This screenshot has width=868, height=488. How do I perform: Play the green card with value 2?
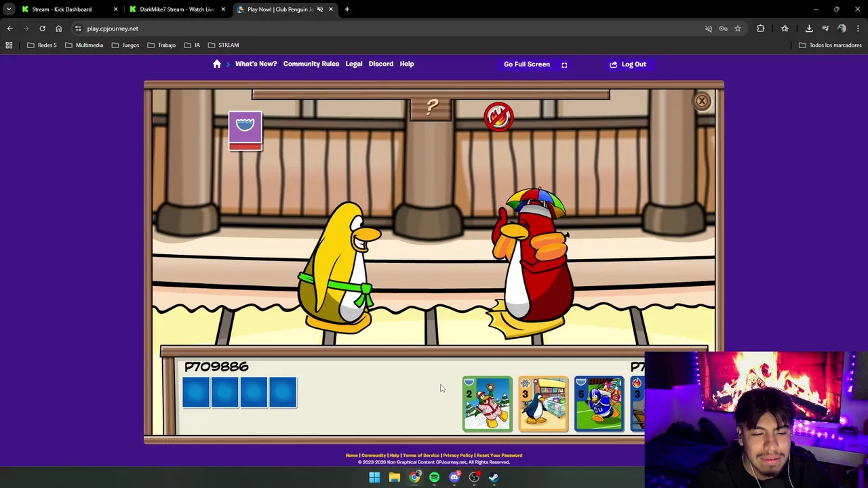point(487,404)
